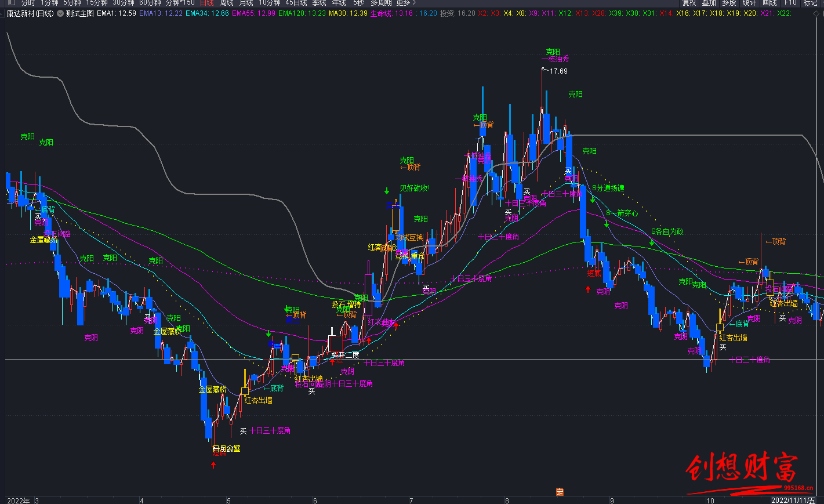Image resolution: width=824 pixels, height=504 pixels.
Task: Click the orange 定 marker on the time axis
Action: (560, 492)
